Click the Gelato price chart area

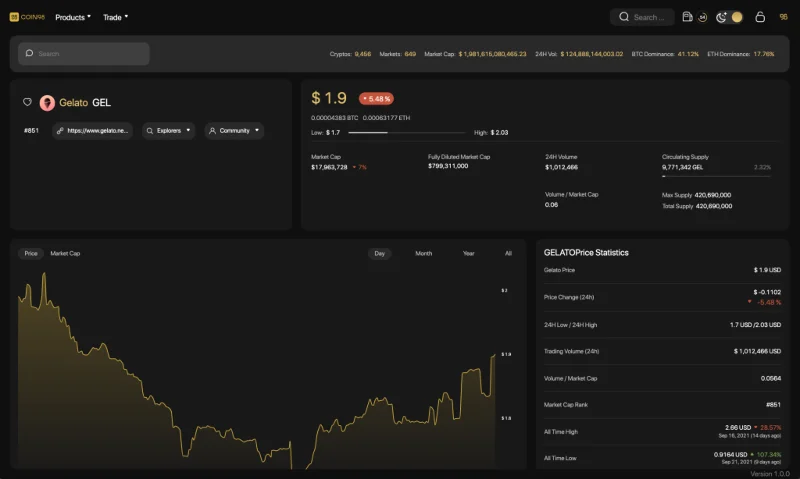(x=257, y=370)
